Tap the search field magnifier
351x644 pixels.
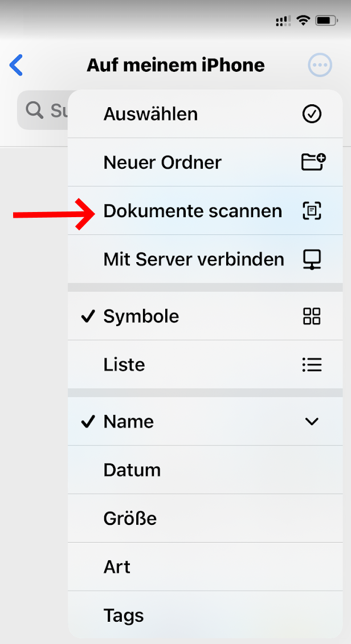[x=35, y=110]
